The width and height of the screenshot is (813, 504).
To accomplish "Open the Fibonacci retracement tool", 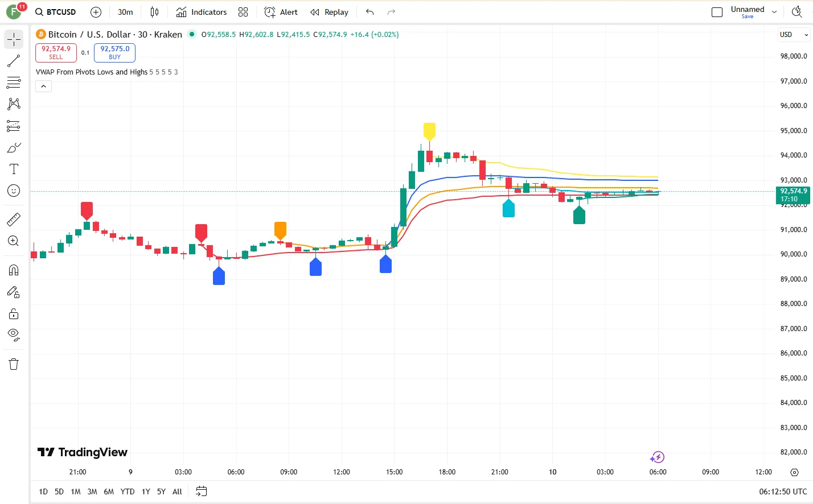I will pos(14,82).
